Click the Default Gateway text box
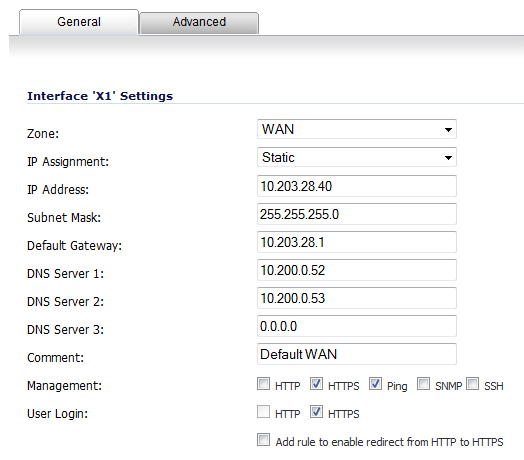 point(357,242)
